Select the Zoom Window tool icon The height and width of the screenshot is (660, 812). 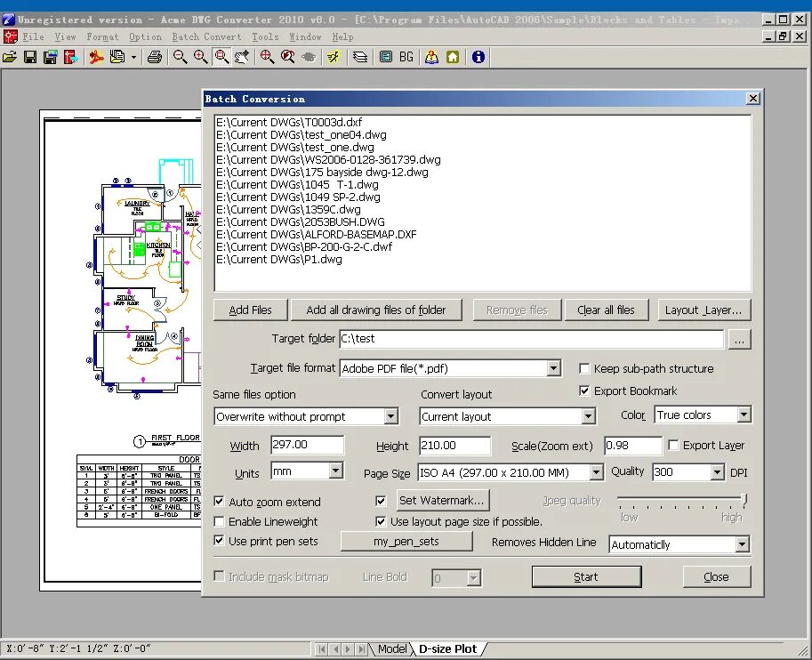point(221,57)
